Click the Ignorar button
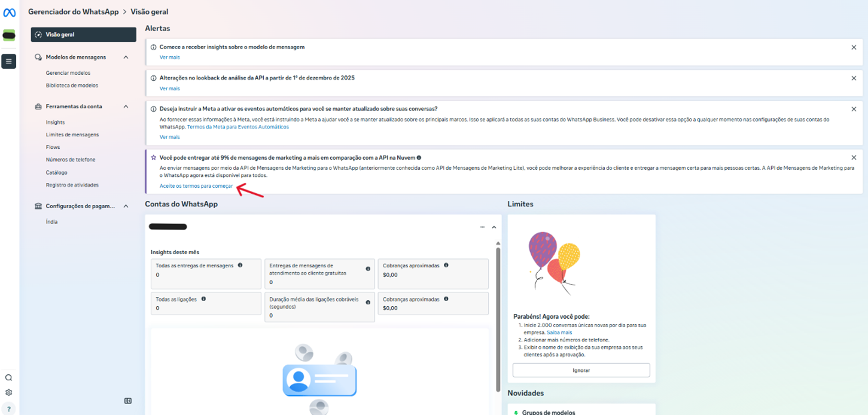868x415 pixels. click(581, 370)
